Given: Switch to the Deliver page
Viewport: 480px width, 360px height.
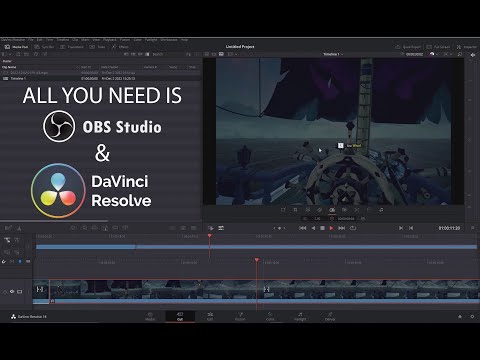Looking at the screenshot, I should click(330, 316).
